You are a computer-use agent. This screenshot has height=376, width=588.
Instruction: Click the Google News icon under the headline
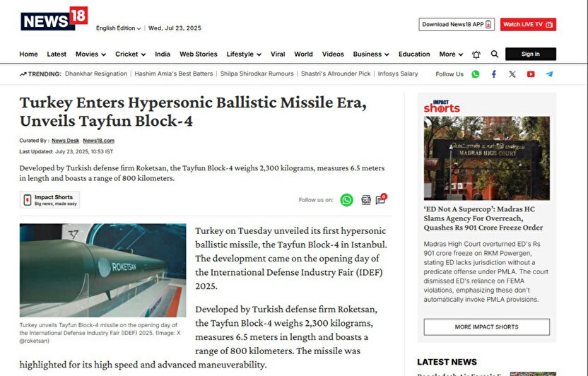(366, 200)
